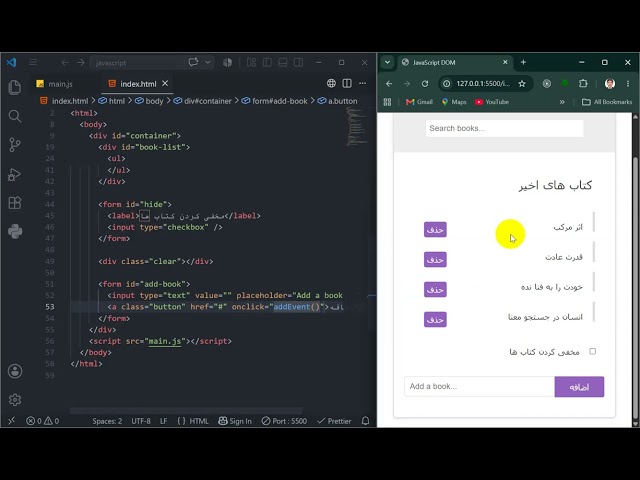Toggle the مخفی کردن کتاب ها checkbox
This screenshot has height=480, width=640.
tap(592, 351)
